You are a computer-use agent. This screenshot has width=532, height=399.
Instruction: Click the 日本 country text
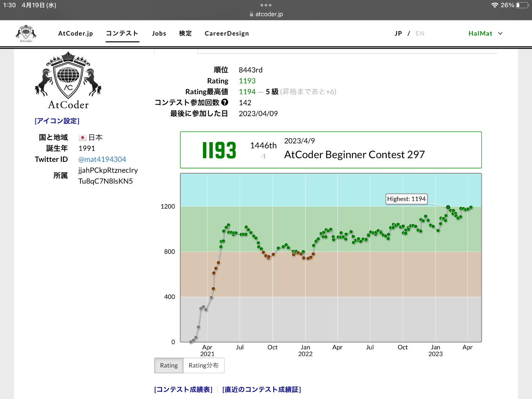(95, 138)
